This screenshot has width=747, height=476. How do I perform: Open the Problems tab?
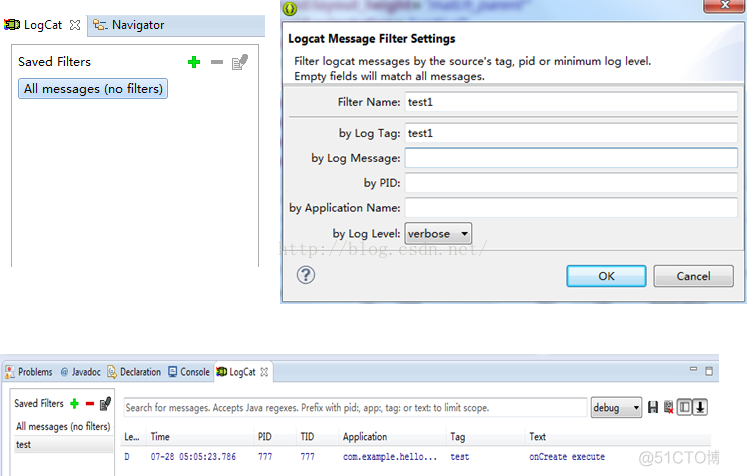coord(29,372)
